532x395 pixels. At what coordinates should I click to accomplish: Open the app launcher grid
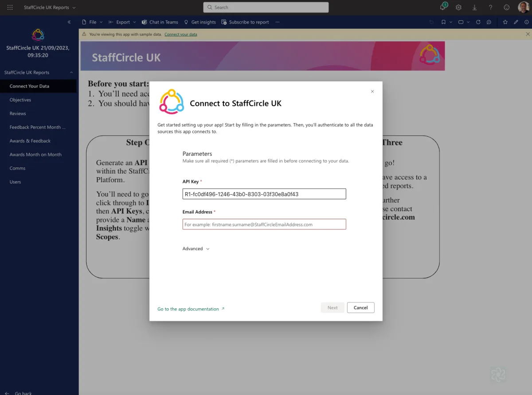pos(10,8)
